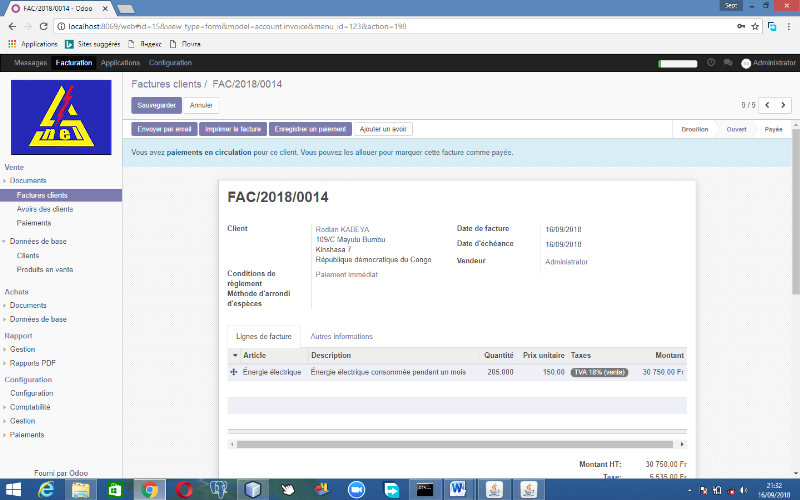Open Paiement immédiat terms link
This screenshot has height=500, width=800.
click(x=346, y=274)
